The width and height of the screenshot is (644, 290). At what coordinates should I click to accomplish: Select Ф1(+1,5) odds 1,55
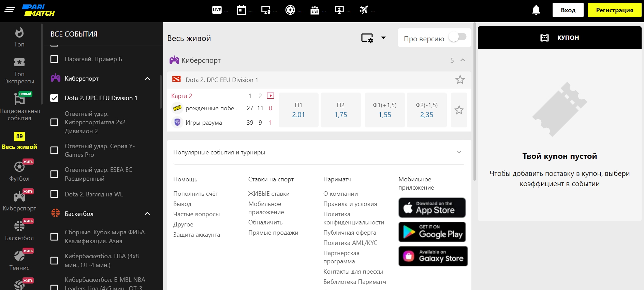(x=385, y=110)
